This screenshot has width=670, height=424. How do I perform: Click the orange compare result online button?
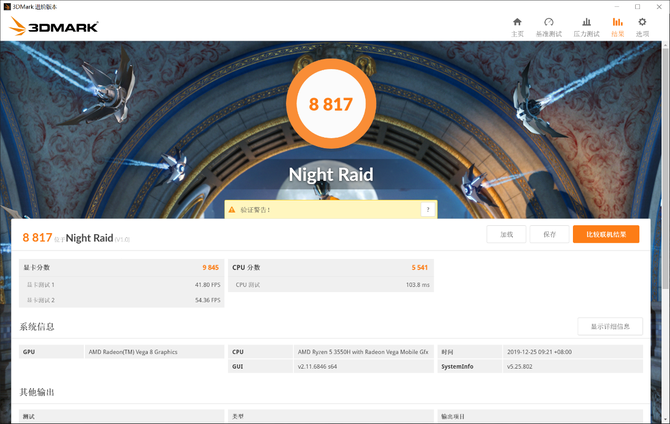tap(606, 234)
